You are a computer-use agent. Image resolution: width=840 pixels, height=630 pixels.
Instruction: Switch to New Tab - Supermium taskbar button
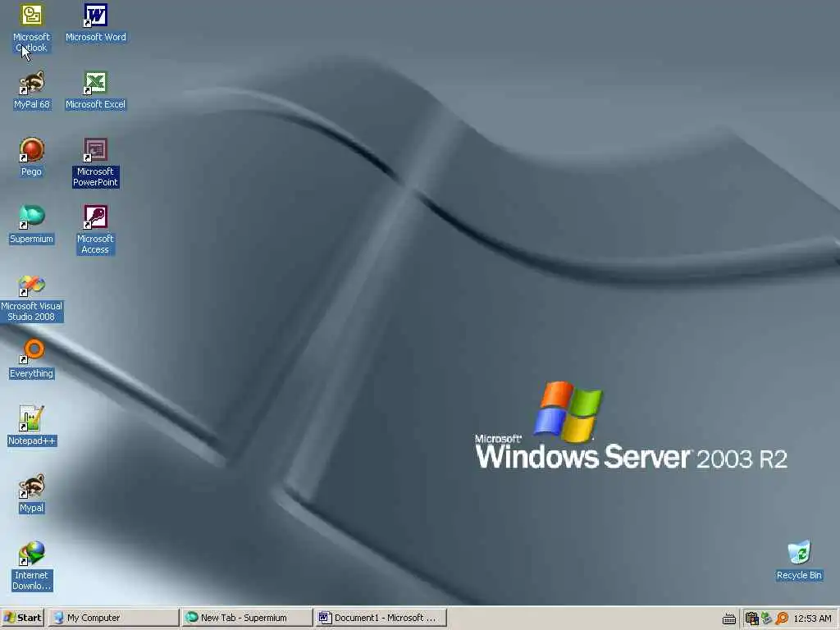point(247,618)
